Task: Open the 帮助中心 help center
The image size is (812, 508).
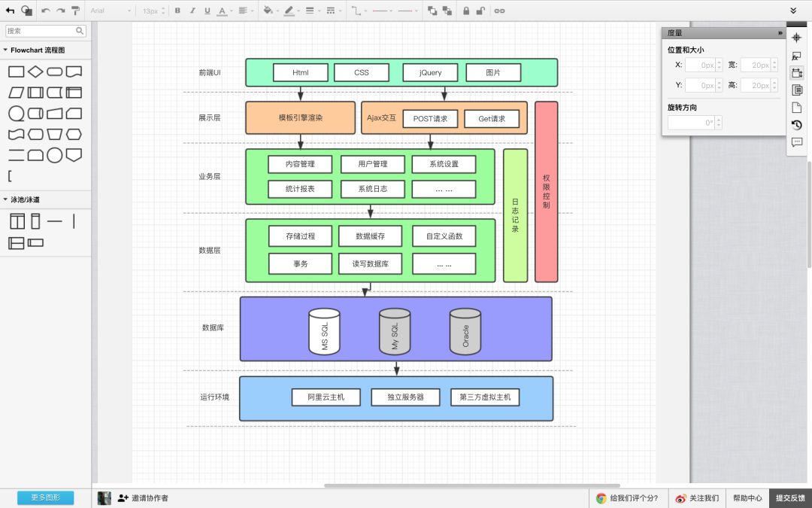Action: (747, 498)
